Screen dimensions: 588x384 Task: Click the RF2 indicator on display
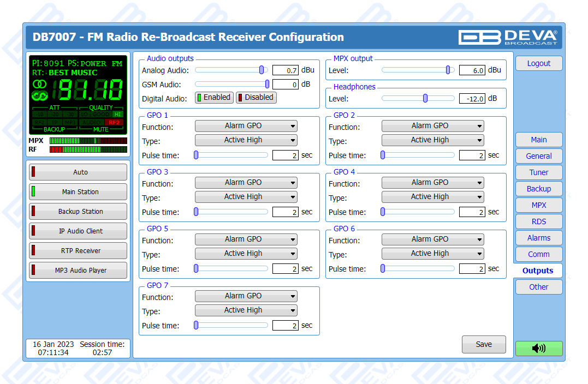point(114,122)
